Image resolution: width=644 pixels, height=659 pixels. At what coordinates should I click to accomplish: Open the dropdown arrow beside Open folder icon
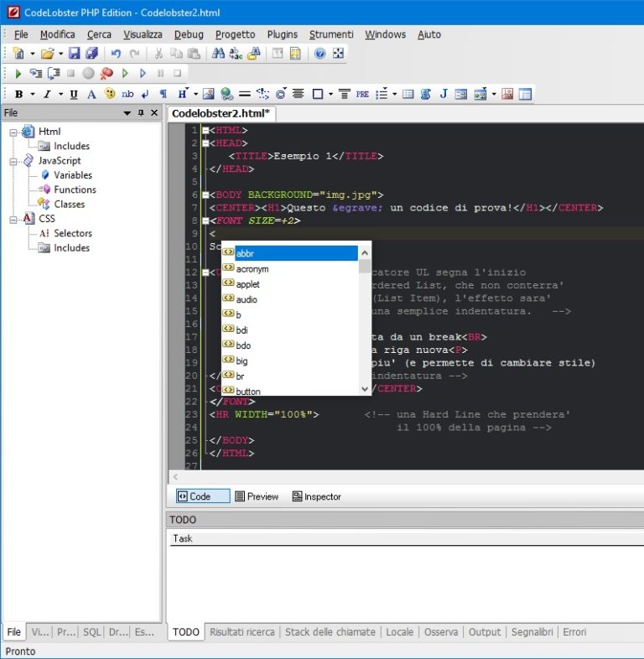[x=61, y=54]
